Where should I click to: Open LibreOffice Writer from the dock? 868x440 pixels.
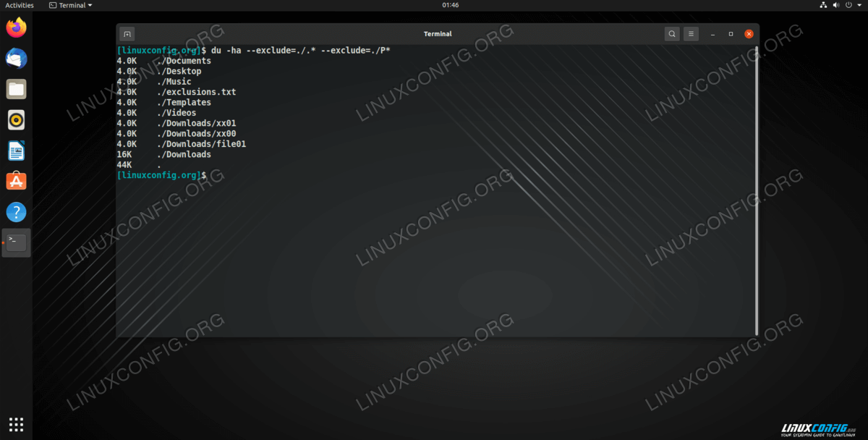pyautogui.click(x=16, y=151)
